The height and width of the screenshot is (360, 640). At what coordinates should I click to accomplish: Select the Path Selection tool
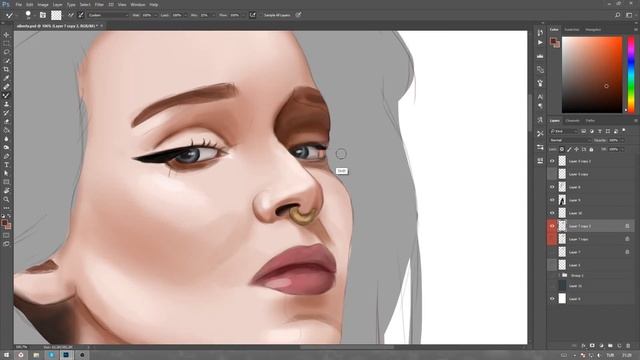click(x=6, y=173)
